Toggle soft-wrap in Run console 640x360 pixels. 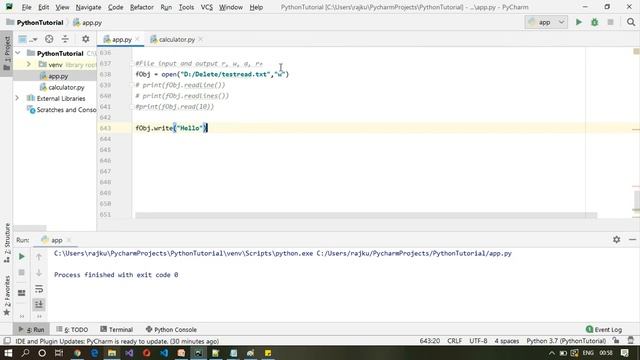(x=39, y=289)
